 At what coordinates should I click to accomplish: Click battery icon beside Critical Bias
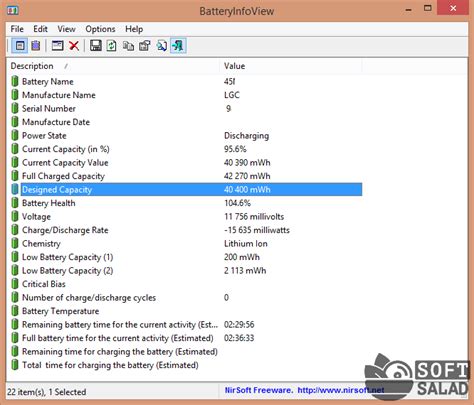pyautogui.click(x=15, y=284)
